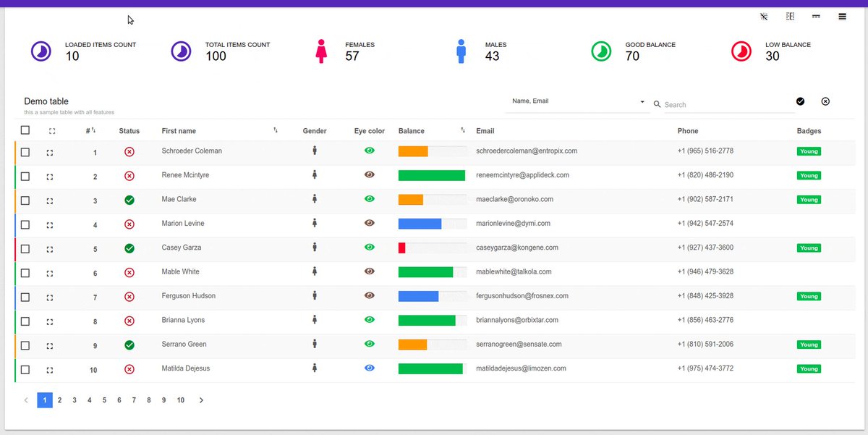Check the box for Ferguson Hudson
The image size is (868, 435).
[25, 297]
